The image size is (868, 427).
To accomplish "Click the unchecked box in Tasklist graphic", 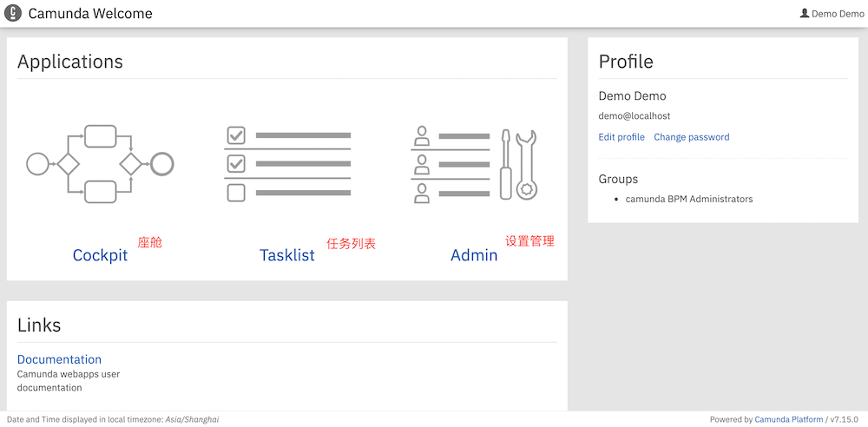I will click(x=236, y=193).
